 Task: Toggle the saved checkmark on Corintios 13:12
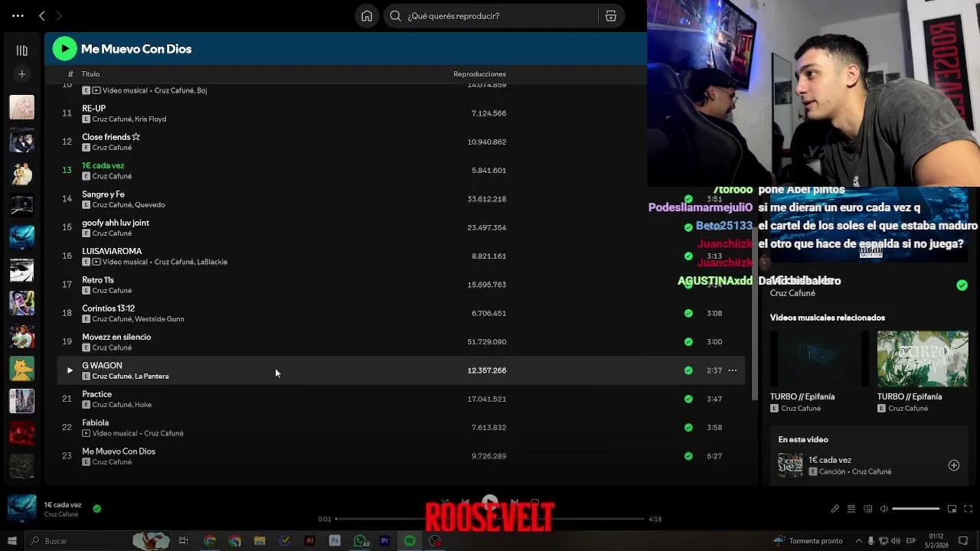coord(688,313)
